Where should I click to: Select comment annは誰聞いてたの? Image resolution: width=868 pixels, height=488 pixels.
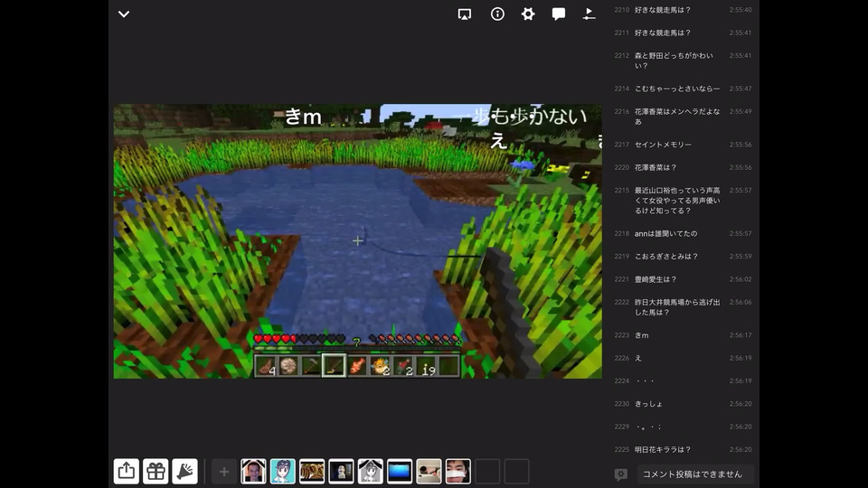[684, 233]
